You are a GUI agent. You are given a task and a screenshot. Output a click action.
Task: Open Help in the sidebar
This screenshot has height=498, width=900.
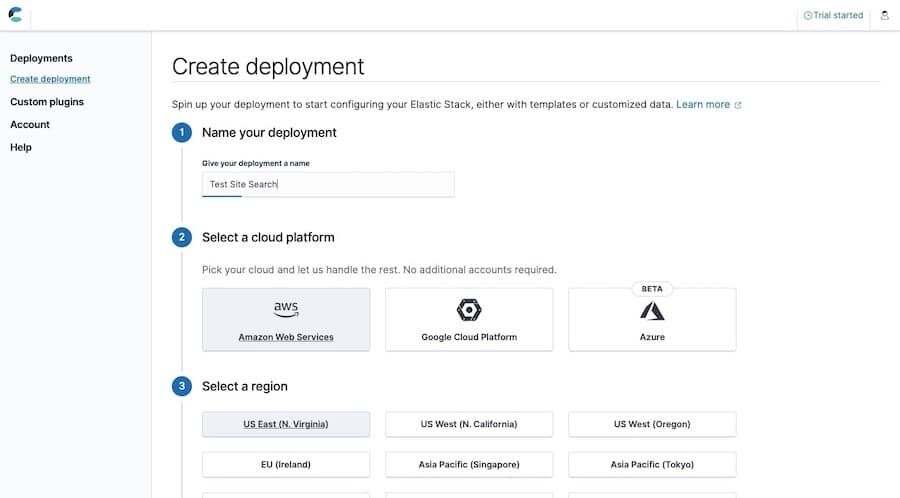(21, 147)
